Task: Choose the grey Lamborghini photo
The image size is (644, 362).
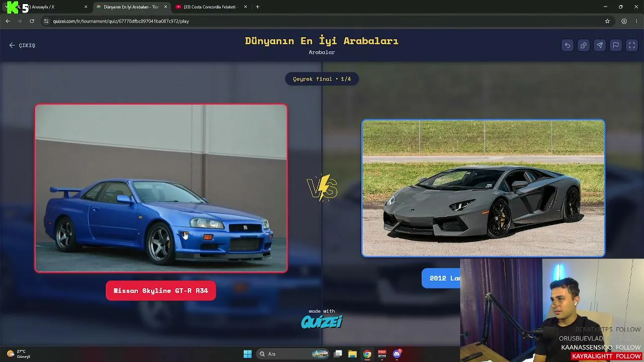Action: (483, 188)
